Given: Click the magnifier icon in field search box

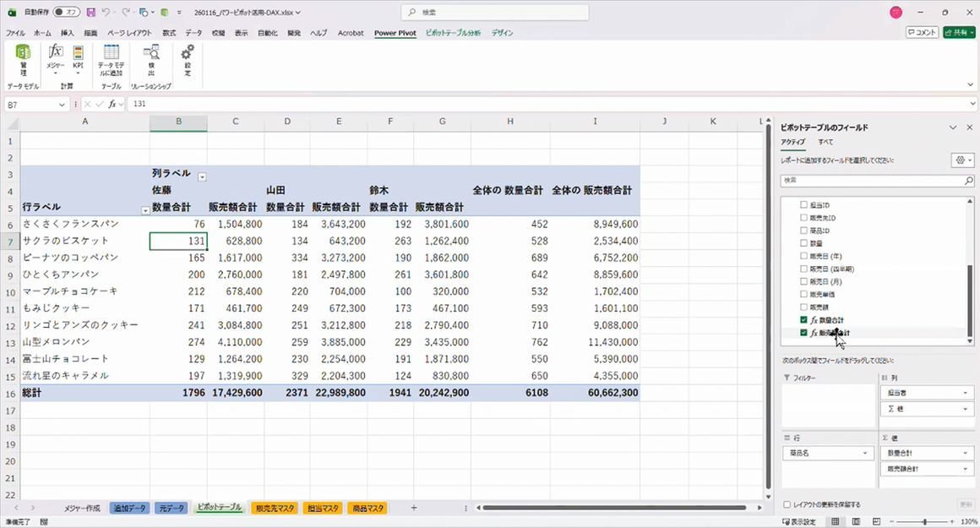Looking at the screenshot, I should coord(969,180).
